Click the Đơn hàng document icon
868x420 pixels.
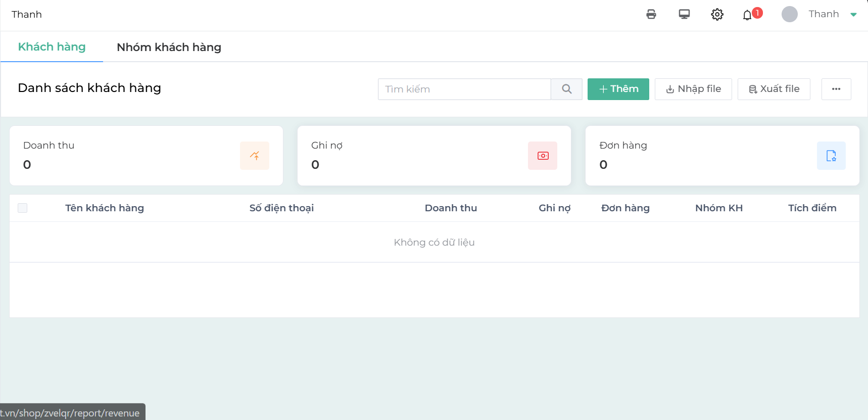(x=831, y=156)
